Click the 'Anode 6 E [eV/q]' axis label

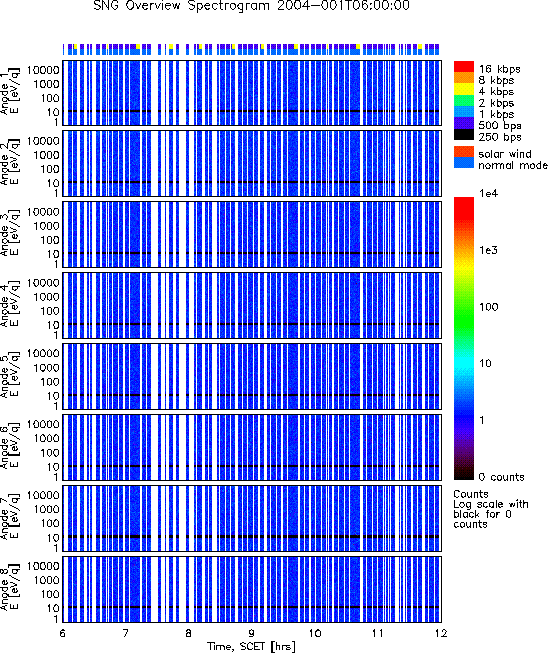pos(10,447)
